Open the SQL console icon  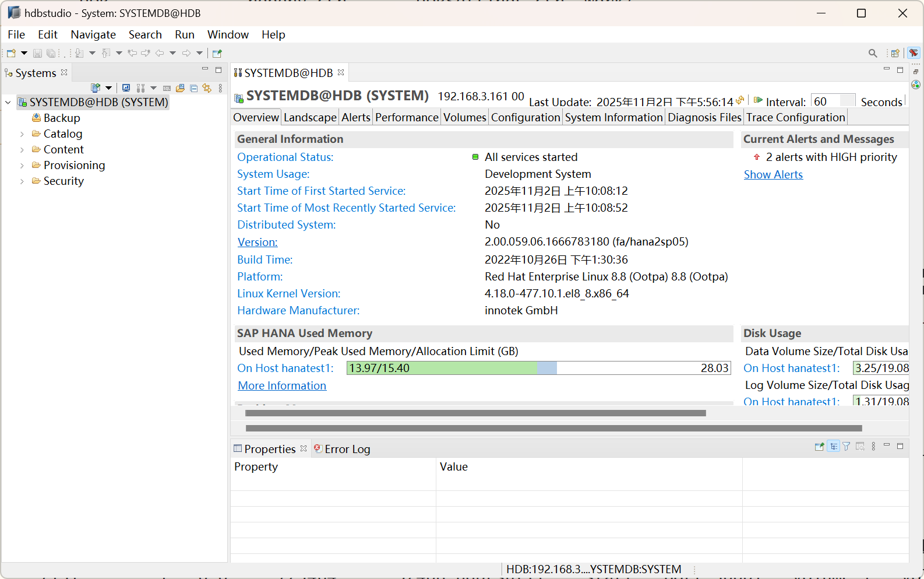[x=167, y=88]
